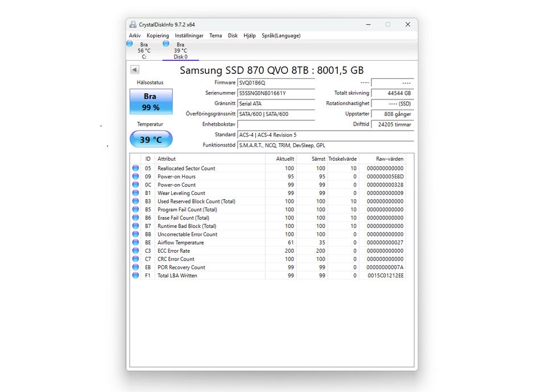Image resolution: width=546 pixels, height=392 pixels.
Task: Click status orb of Reallocated Sector Count row
Action: point(135,168)
